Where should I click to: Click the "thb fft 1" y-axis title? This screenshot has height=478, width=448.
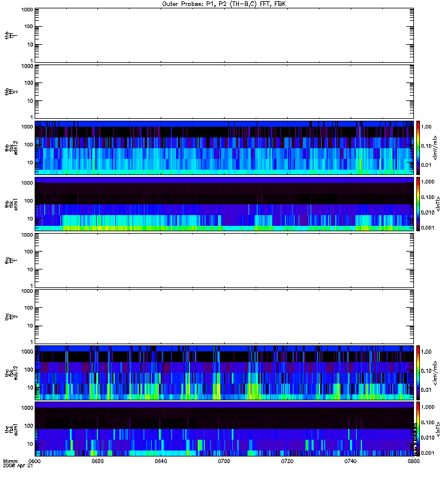[x=11, y=35]
